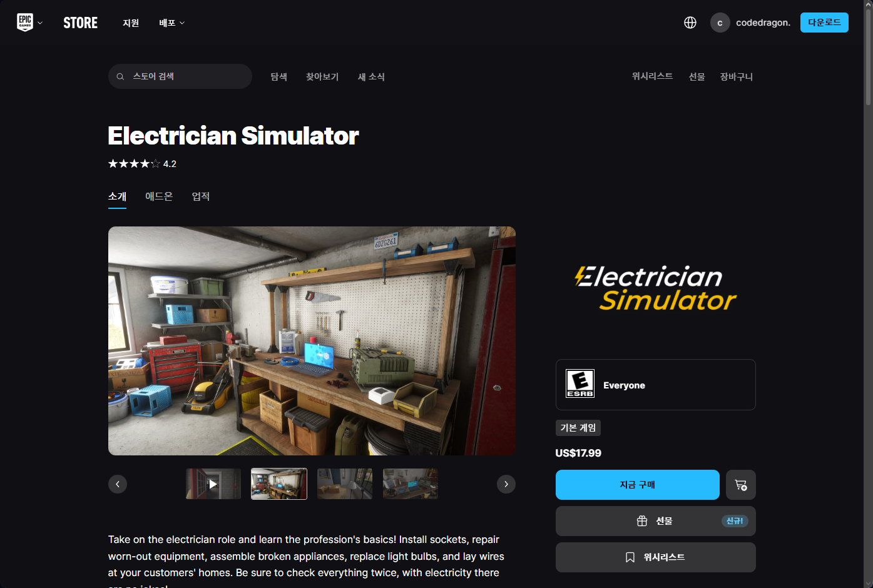Open the STORE home link

81,23
